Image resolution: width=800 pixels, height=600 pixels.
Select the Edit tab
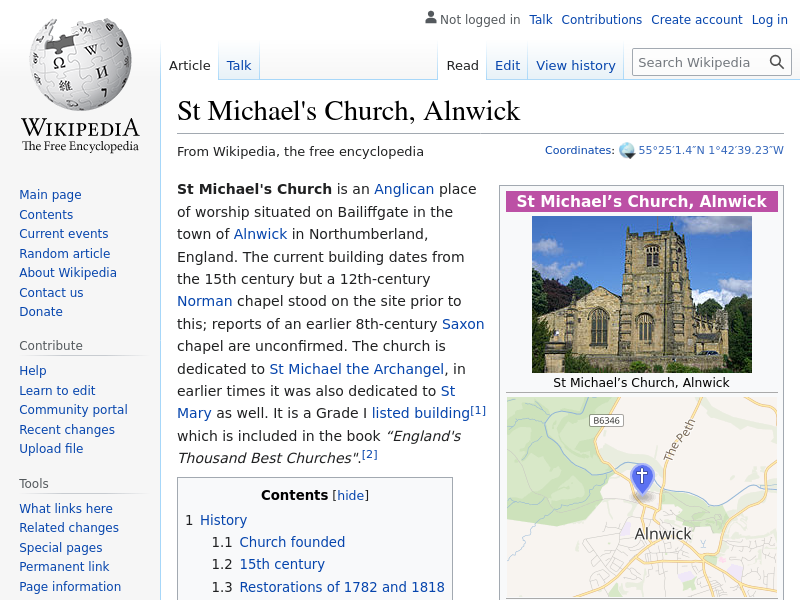click(x=507, y=65)
